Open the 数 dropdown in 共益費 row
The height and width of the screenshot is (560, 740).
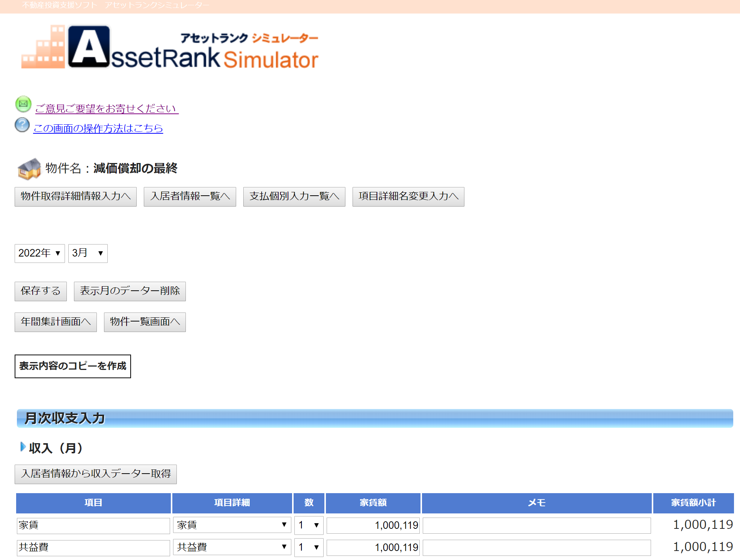click(x=309, y=547)
